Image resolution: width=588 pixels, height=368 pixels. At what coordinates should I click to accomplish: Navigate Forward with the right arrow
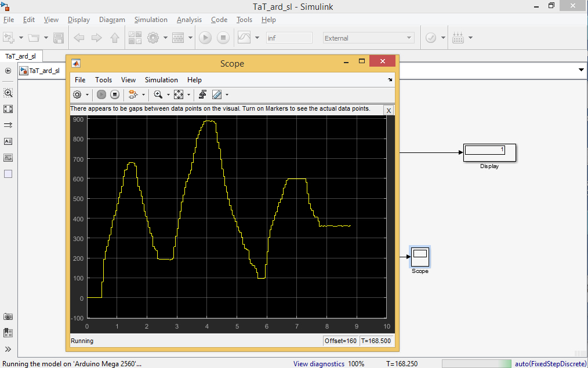point(97,38)
